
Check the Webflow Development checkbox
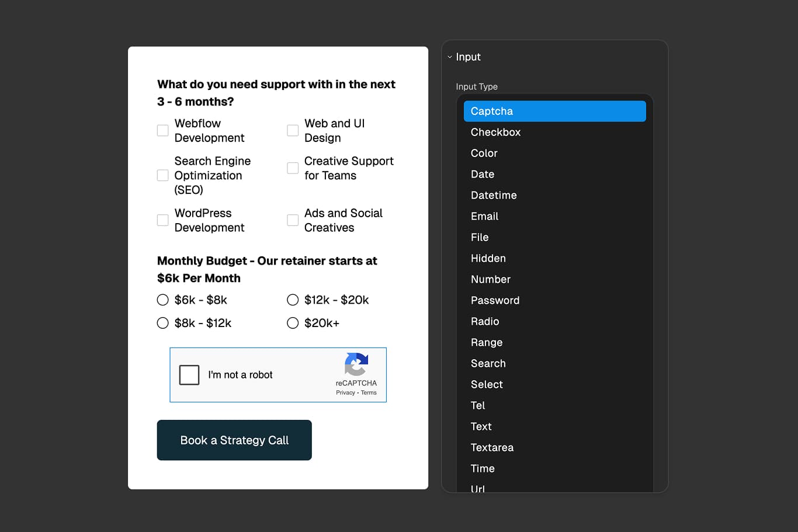(162, 130)
